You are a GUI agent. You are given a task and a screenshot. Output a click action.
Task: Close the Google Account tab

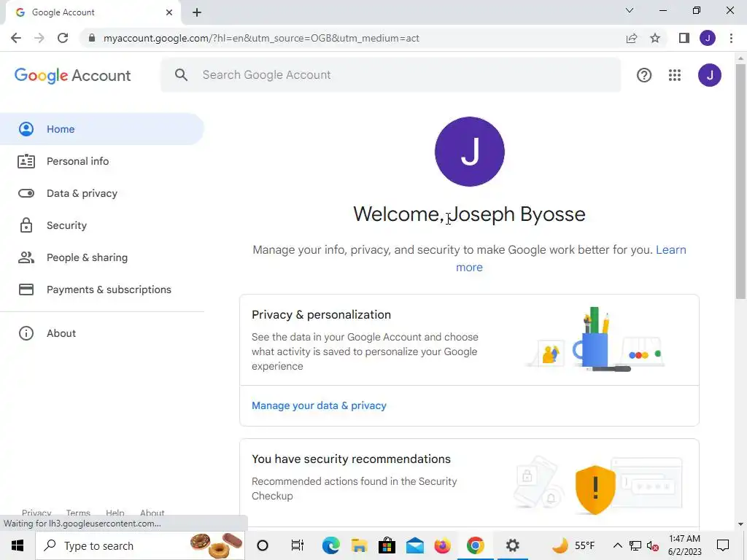(x=169, y=12)
